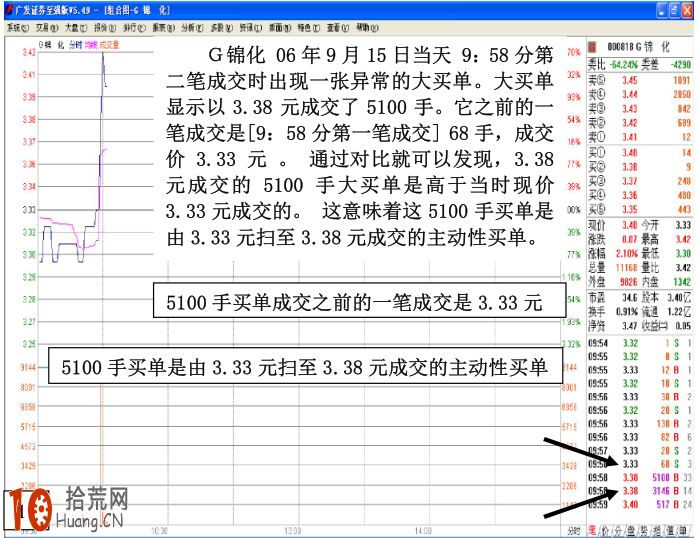
Task: Switch to the 势 tab
Action: 644,530
